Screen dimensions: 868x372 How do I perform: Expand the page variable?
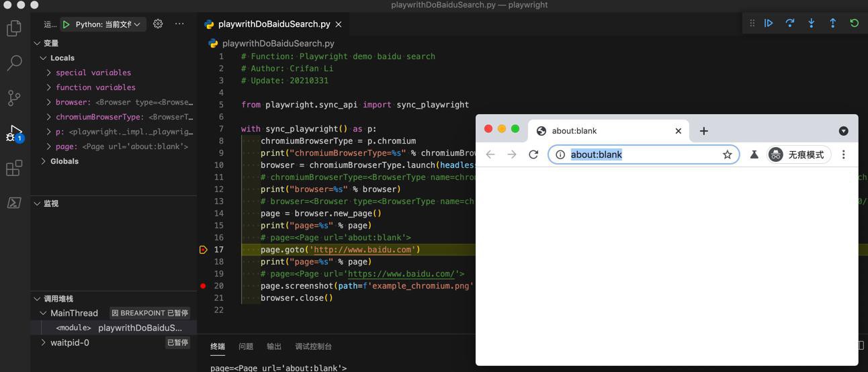click(x=49, y=146)
